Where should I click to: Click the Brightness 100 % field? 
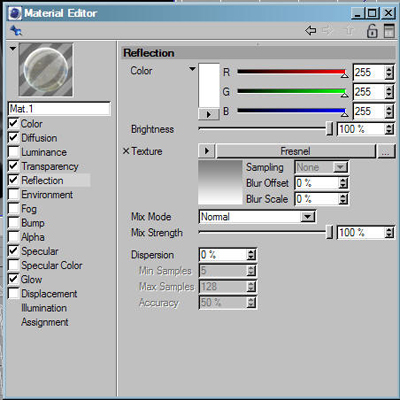pyautogui.click(x=361, y=129)
